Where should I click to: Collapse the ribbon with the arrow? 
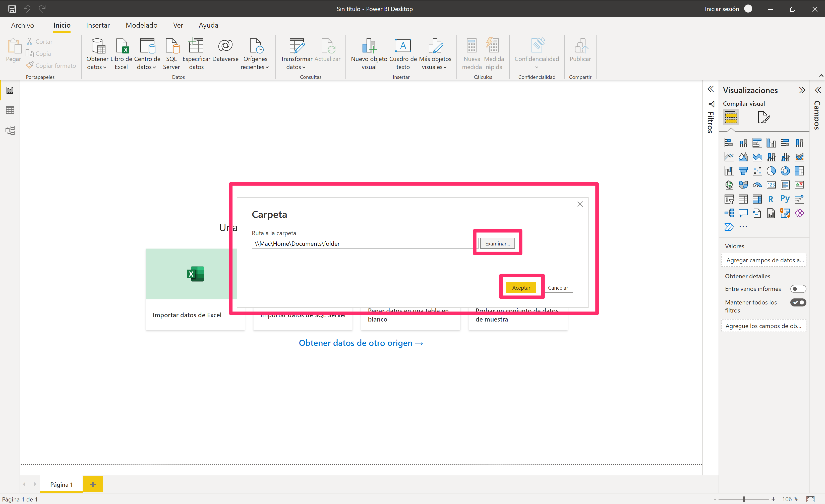821,76
